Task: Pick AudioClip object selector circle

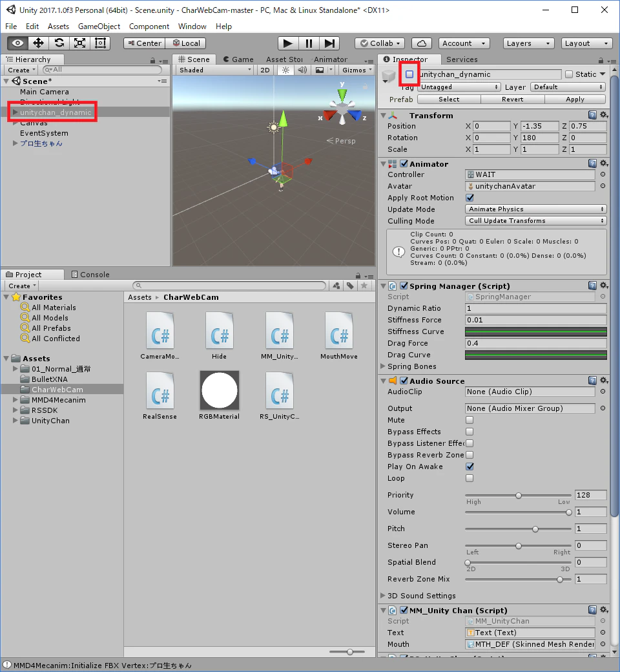Action: point(603,392)
